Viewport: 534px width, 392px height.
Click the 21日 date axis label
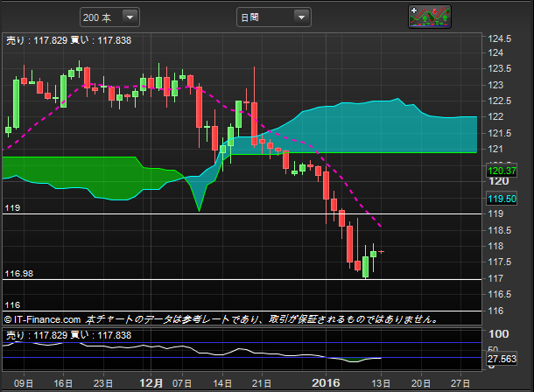click(262, 383)
